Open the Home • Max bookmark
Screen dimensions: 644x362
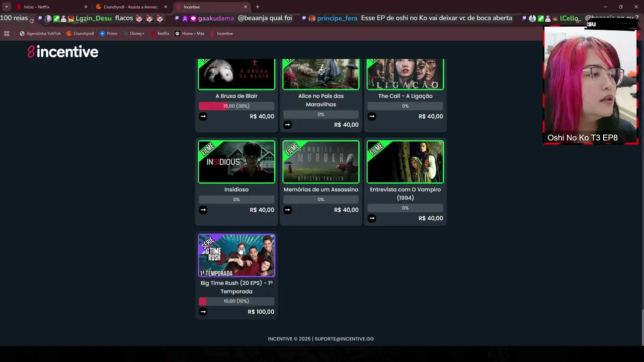coord(190,34)
